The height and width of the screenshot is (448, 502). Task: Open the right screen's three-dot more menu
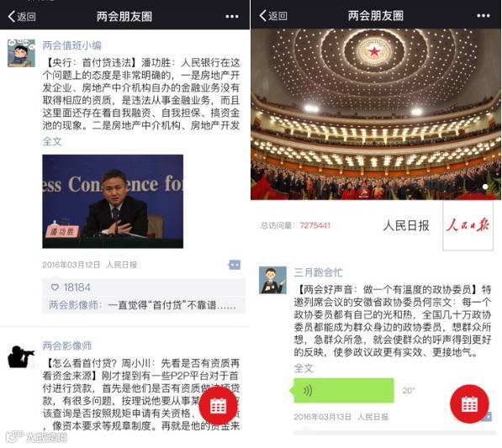483,16
